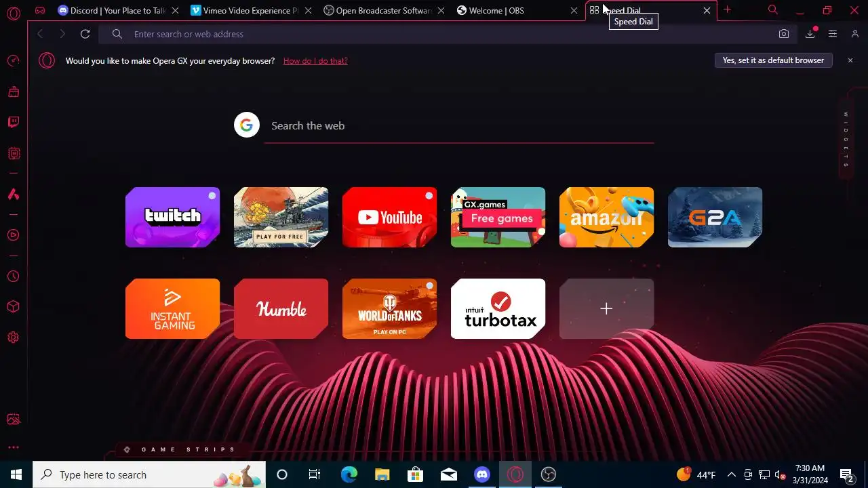
Task: Click the Google logo beside search box
Action: pyautogui.click(x=247, y=125)
